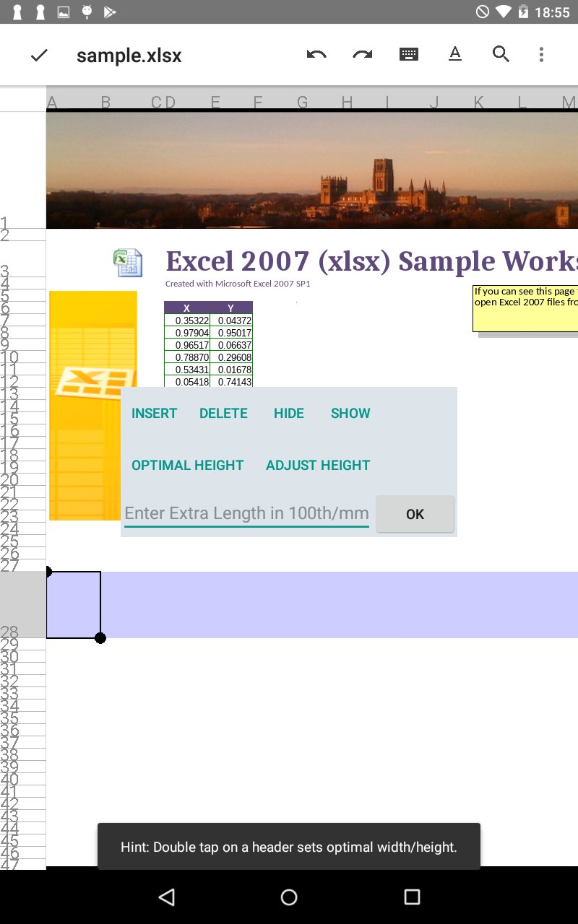Select the X column header cell
The width and height of the screenshot is (578, 924).
[187, 308]
